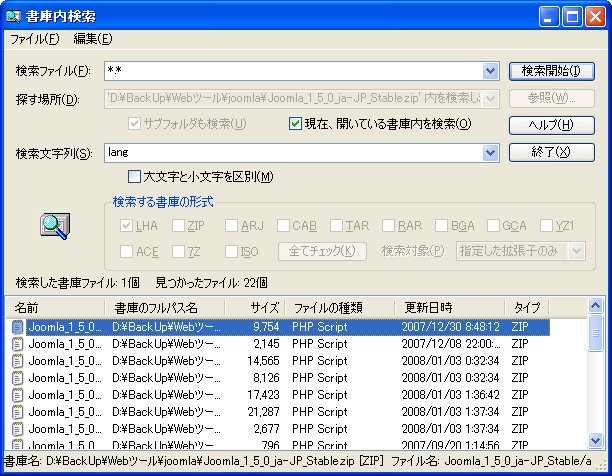Click file icon of the 21,287 size row

point(18,412)
